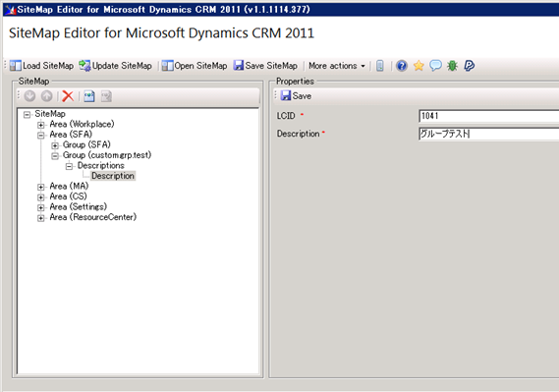Select Area (Settings) in the tree

click(78, 207)
